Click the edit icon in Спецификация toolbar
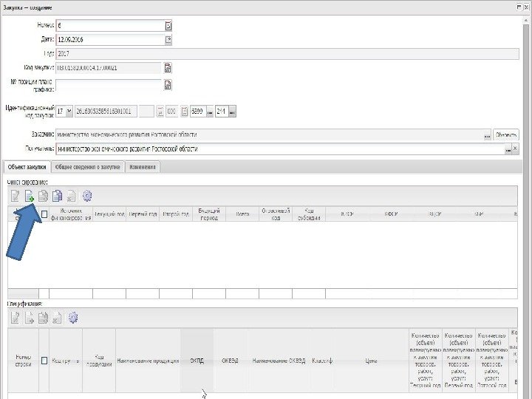532x399 pixels. point(16,318)
